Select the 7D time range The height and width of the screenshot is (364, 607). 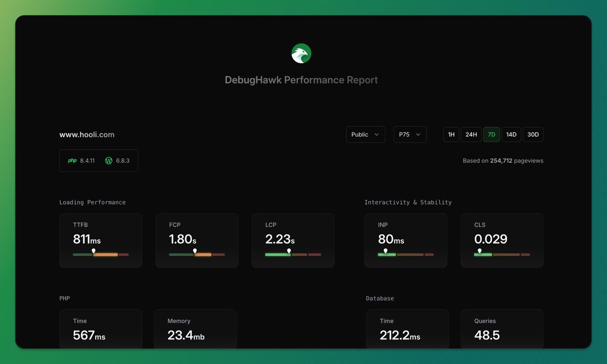click(491, 134)
